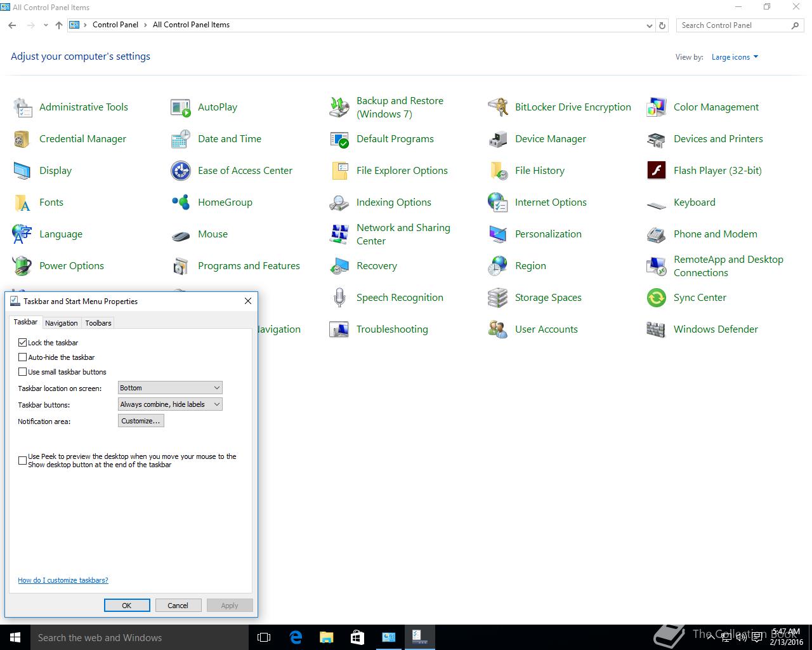Click the Customize... notification area button
The height and width of the screenshot is (650, 812).
[141, 421]
